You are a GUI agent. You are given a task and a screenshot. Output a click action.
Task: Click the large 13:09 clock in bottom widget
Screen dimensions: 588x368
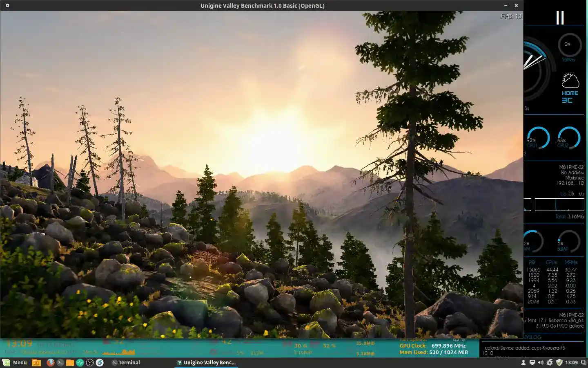tap(19, 343)
